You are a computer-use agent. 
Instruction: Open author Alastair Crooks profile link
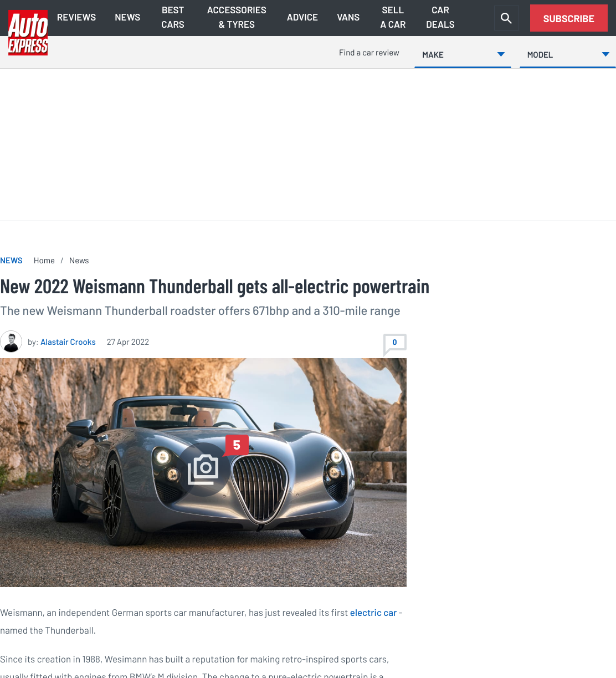pos(68,342)
